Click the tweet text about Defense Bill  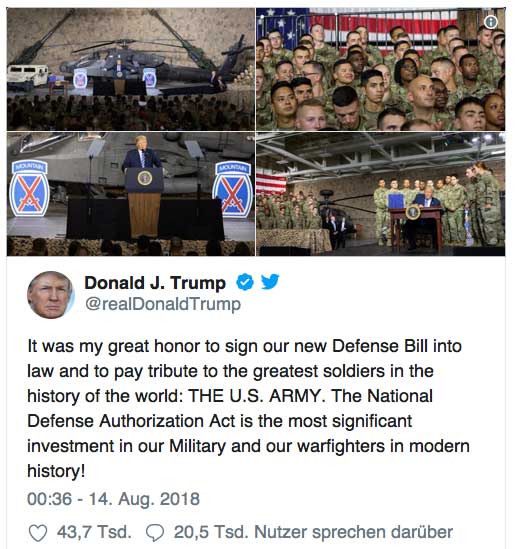point(248,408)
